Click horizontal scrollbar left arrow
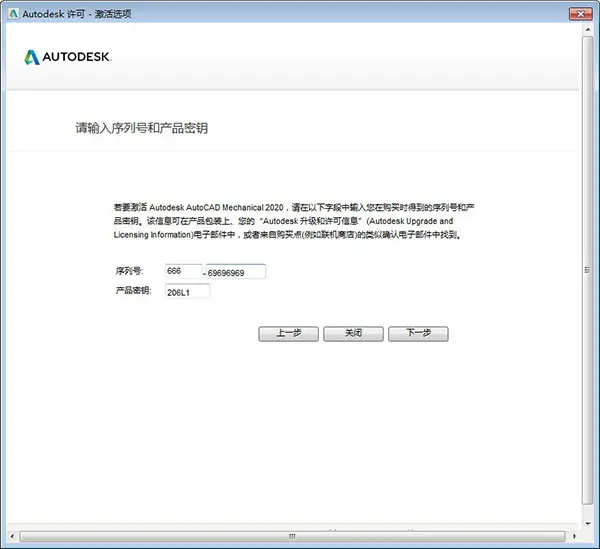The height and width of the screenshot is (549, 600). [x=12, y=536]
